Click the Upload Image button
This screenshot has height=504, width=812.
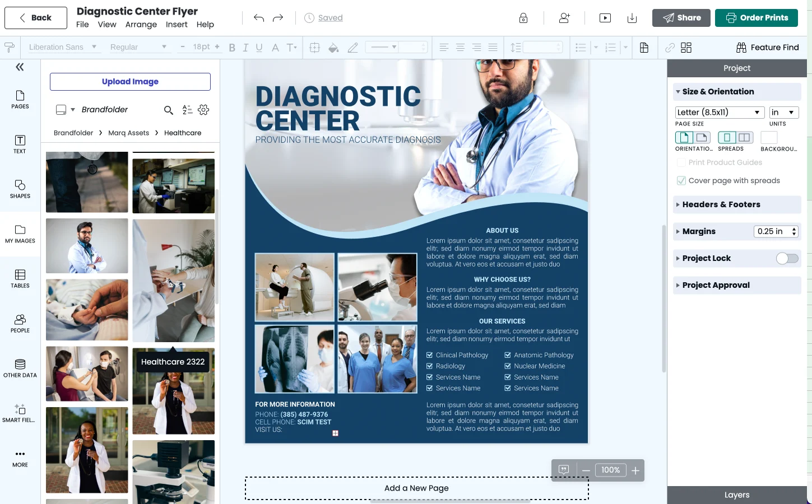pos(129,81)
